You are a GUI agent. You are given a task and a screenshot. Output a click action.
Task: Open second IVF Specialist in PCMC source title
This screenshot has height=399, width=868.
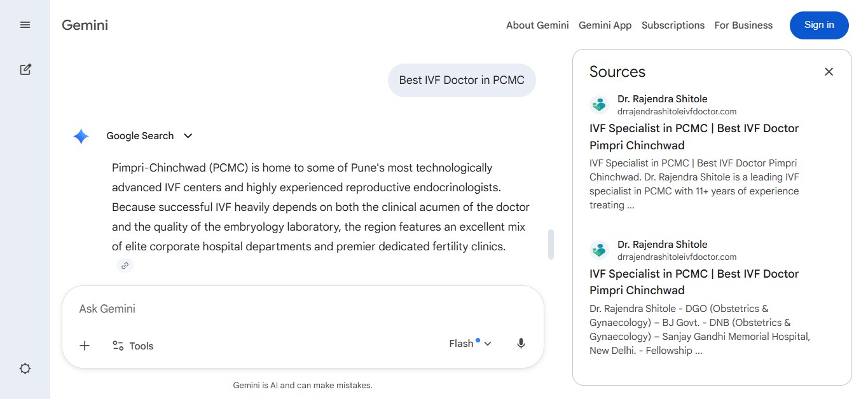694,282
